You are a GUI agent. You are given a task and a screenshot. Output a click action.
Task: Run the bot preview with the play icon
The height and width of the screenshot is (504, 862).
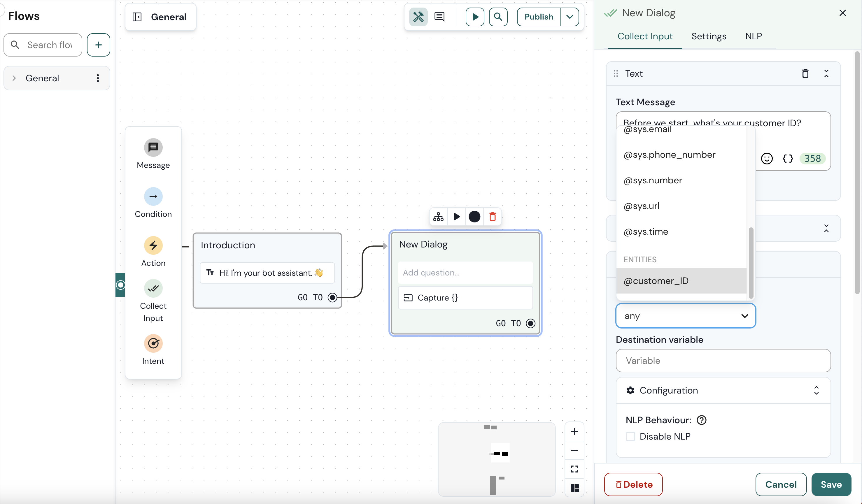pyautogui.click(x=474, y=17)
